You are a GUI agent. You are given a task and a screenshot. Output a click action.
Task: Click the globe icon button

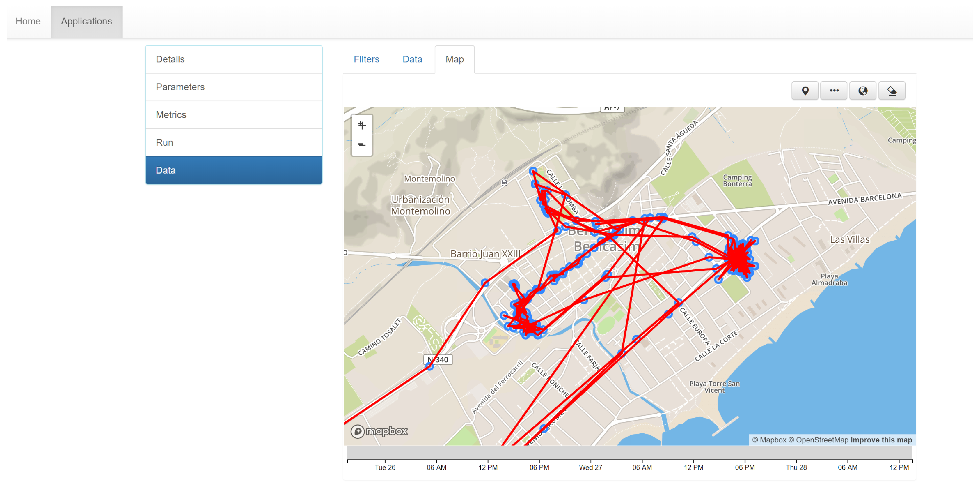click(x=862, y=91)
